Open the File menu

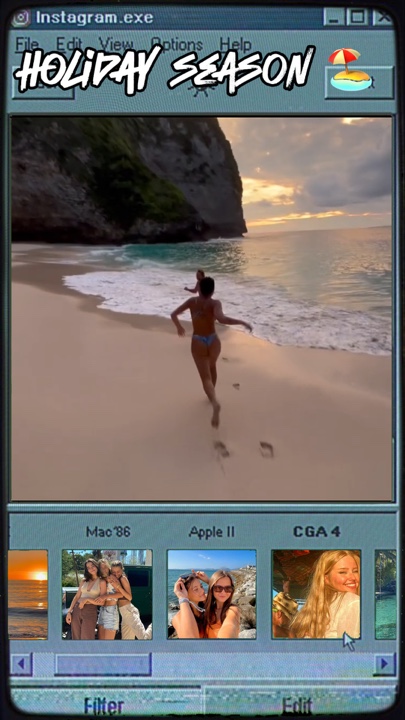click(x=27, y=45)
